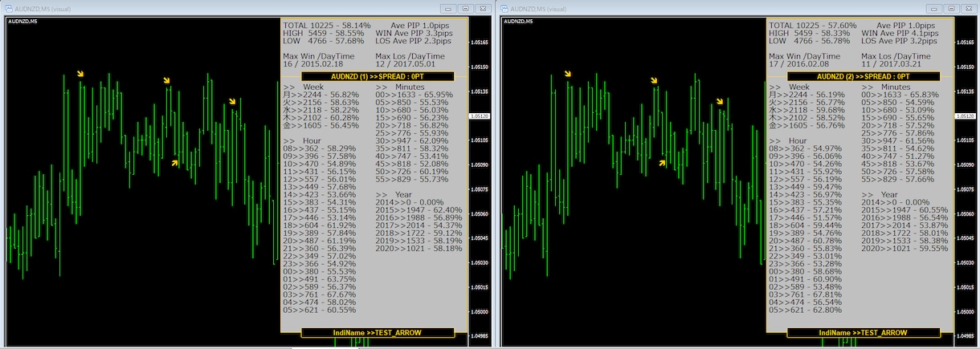The width and height of the screenshot is (980, 349).
Task: Click hour row '05>>621 - 62.80%'
Action: click(805, 310)
